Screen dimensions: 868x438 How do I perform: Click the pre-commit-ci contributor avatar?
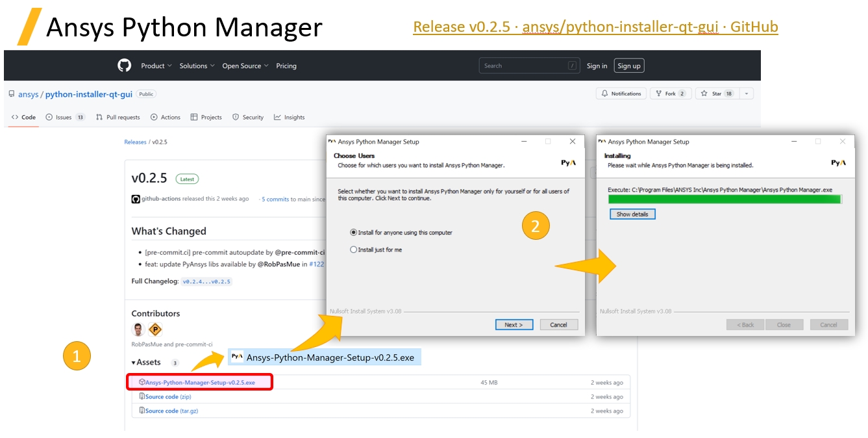point(155,329)
